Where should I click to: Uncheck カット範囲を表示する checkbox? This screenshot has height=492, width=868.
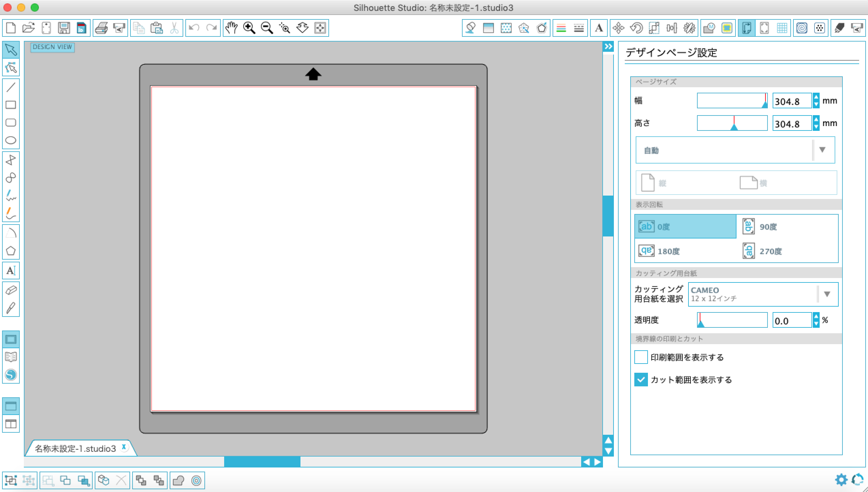(641, 380)
